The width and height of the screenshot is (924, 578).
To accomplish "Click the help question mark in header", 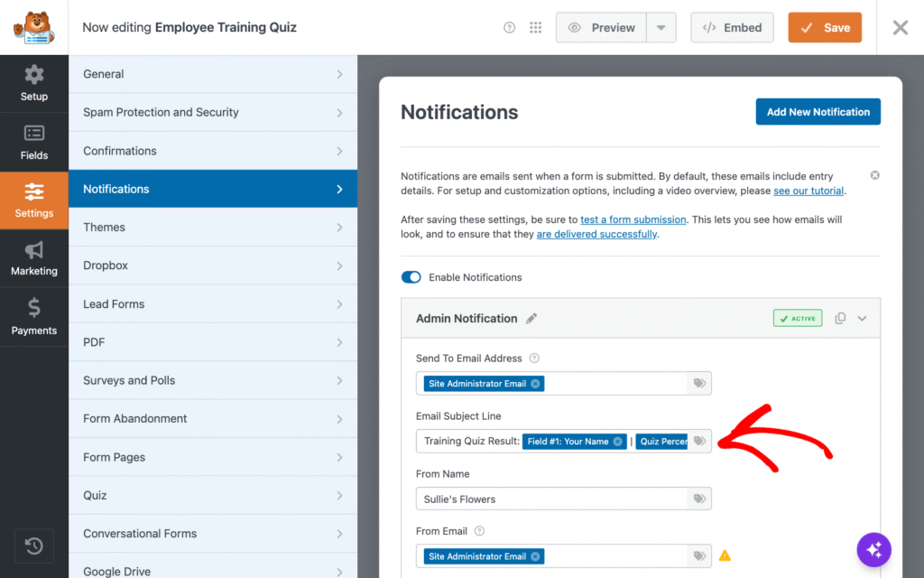I will coord(509,28).
